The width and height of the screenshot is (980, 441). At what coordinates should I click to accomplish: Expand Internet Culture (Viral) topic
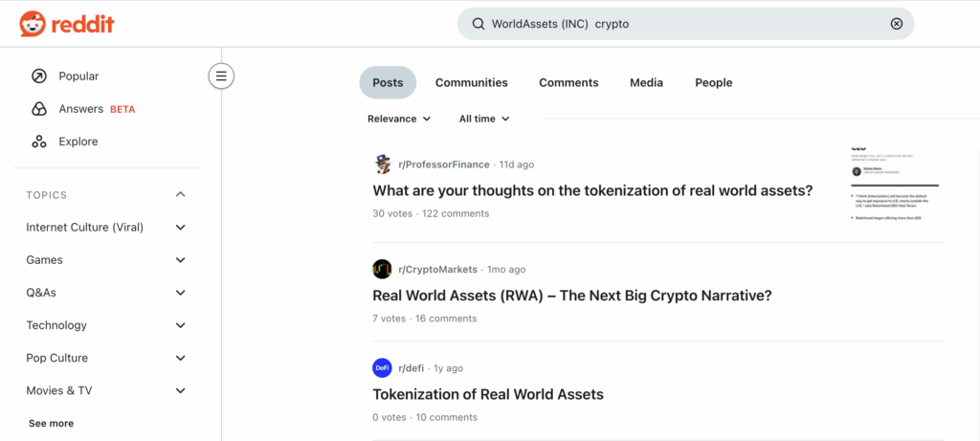[180, 228]
